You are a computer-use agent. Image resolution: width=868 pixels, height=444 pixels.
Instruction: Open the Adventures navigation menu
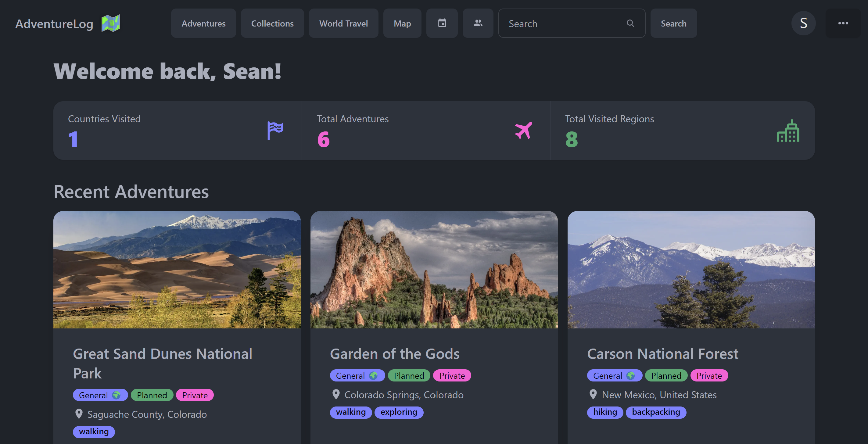203,23
